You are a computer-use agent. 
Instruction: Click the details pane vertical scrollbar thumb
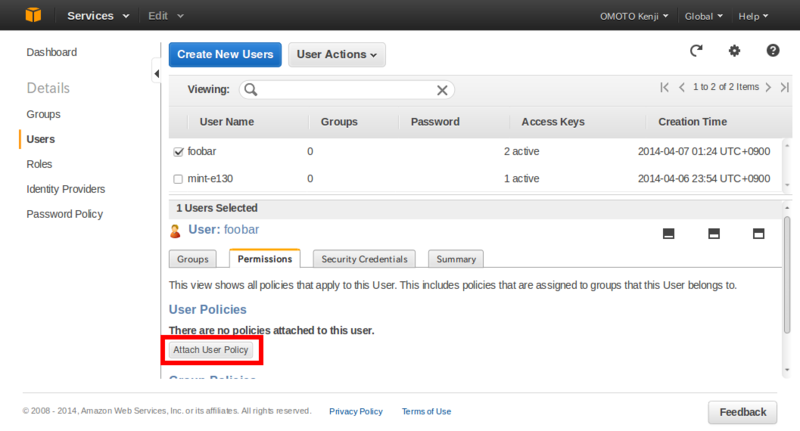787,275
